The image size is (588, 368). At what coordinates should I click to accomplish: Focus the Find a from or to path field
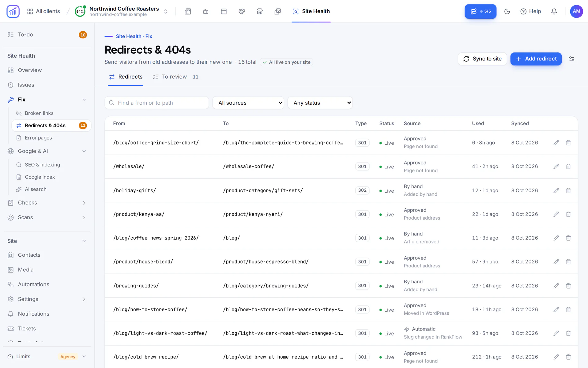click(x=157, y=103)
